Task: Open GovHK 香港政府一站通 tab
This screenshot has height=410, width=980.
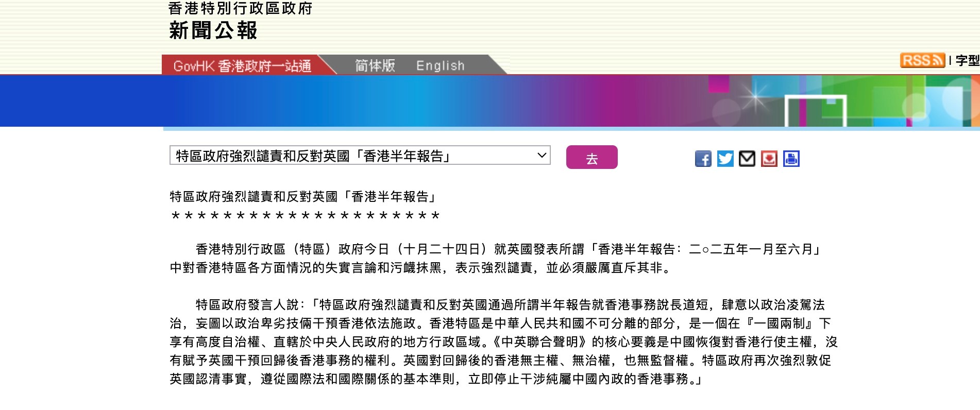Action: pyautogui.click(x=242, y=66)
